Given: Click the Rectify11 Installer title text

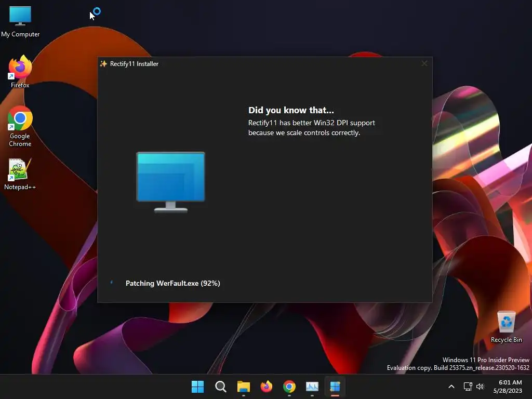Looking at the screenshot, I should [x=134, y=64].
